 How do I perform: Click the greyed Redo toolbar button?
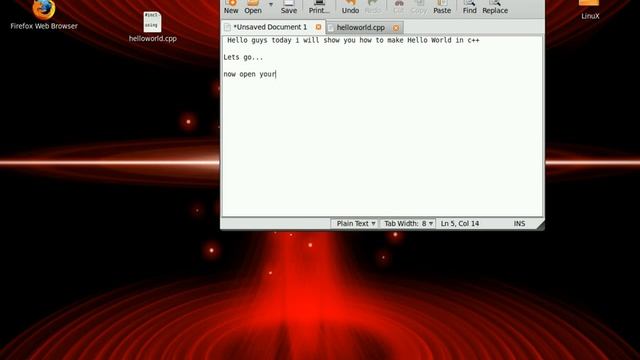point(373,7)
